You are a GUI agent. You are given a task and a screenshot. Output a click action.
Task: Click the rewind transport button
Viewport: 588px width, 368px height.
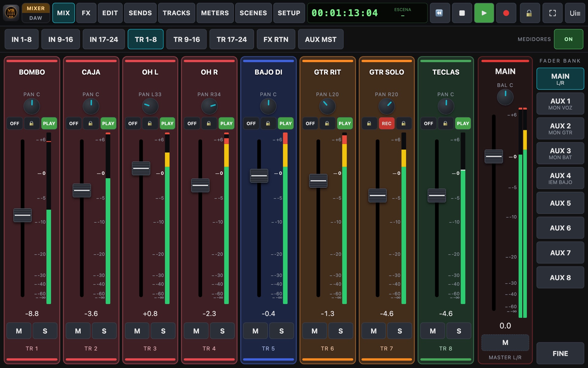(x=440, y=13)
